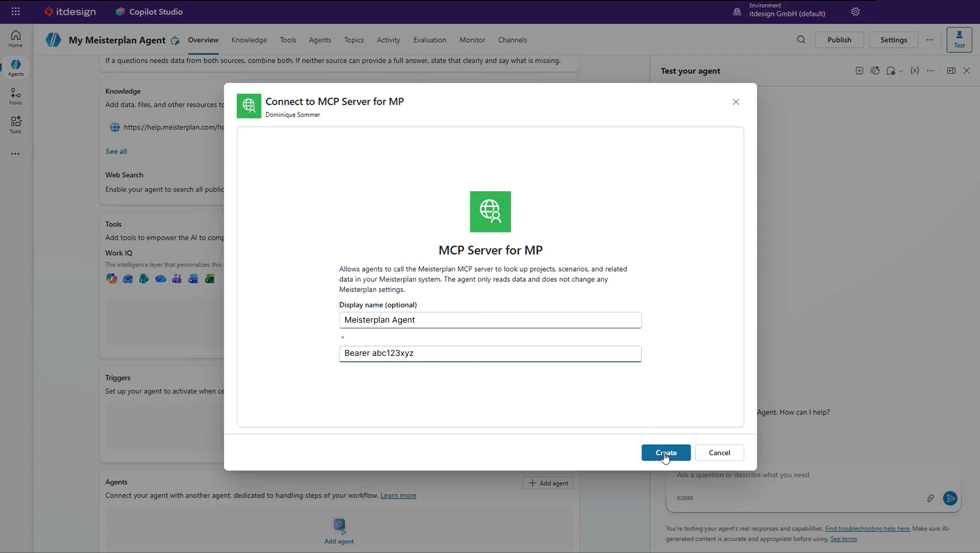980x553 pixels.
Task: Open more options in the Test your agent panel
Action: 930,71
